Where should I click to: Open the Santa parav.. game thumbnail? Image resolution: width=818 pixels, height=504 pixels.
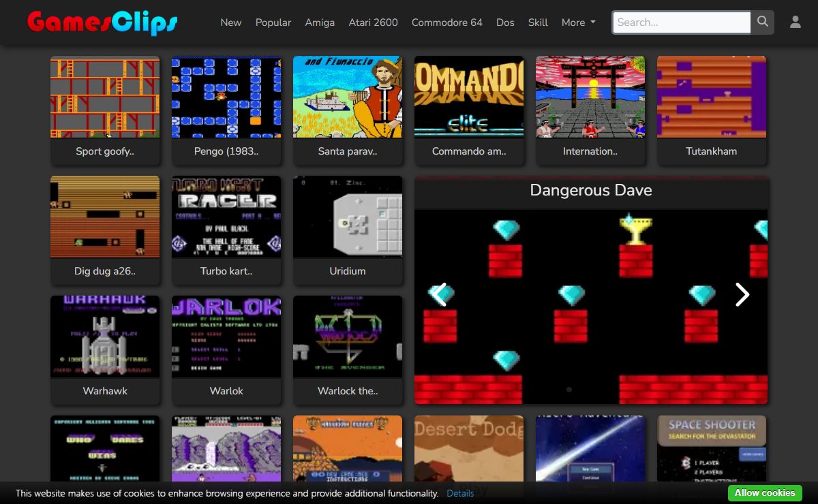tap(348, 97)
